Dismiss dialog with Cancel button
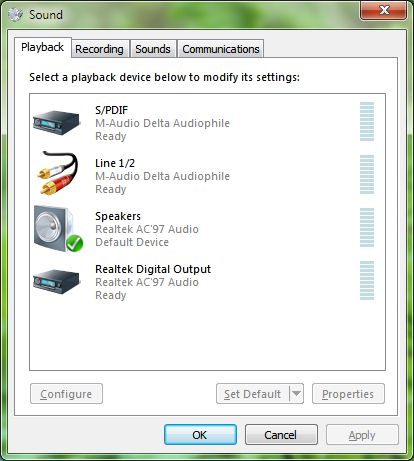414x461 pixels. click(x=281, y=435)
